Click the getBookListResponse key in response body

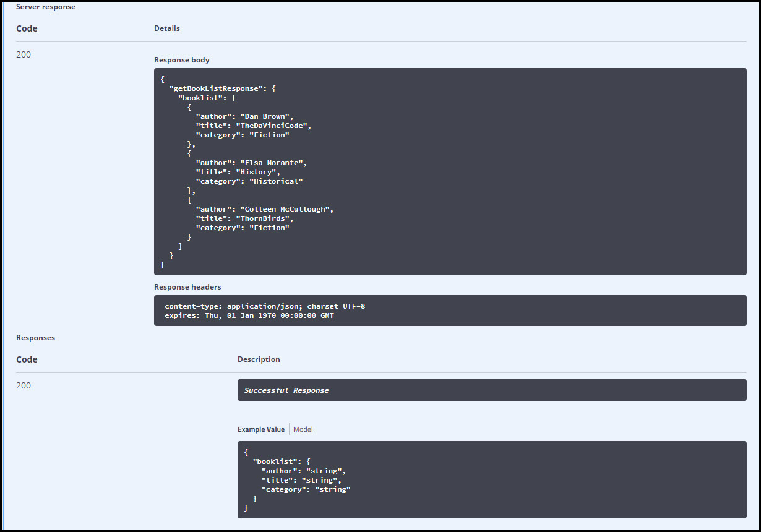(217, 88)
